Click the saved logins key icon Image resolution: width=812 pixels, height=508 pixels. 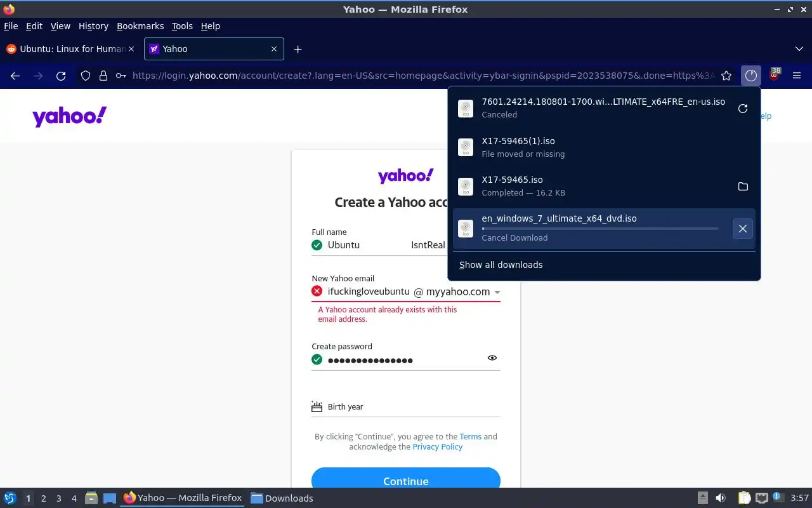click(121, 76)
